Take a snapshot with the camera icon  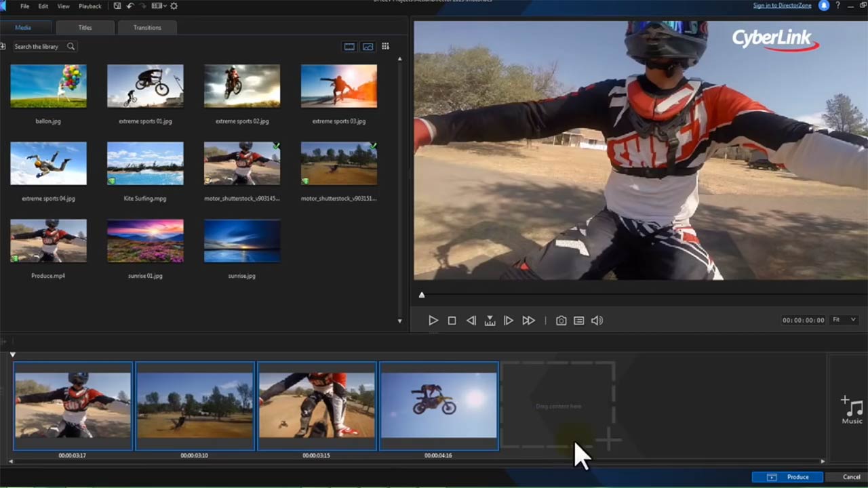pyautogui.click(x=561, y=321)
